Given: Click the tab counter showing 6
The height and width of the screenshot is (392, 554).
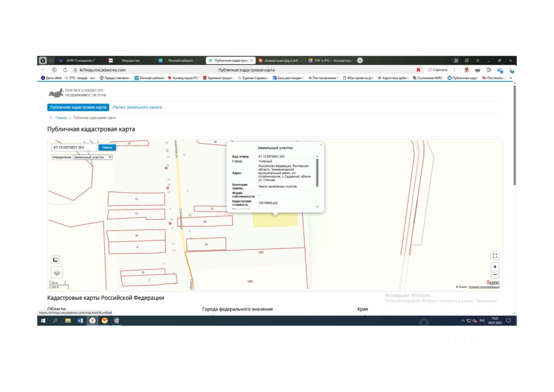Looking at the screenshot, I should [x=43, y=61].
